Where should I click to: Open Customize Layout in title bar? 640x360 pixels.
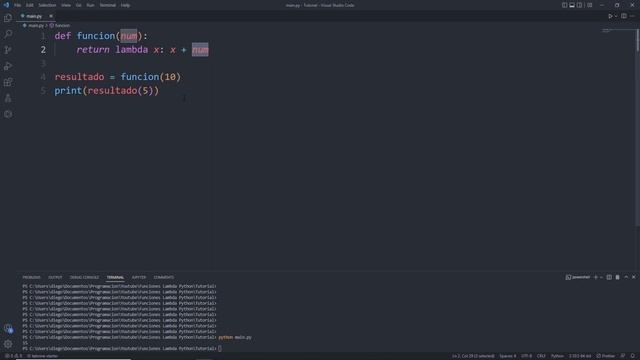(x=589, y=5)
